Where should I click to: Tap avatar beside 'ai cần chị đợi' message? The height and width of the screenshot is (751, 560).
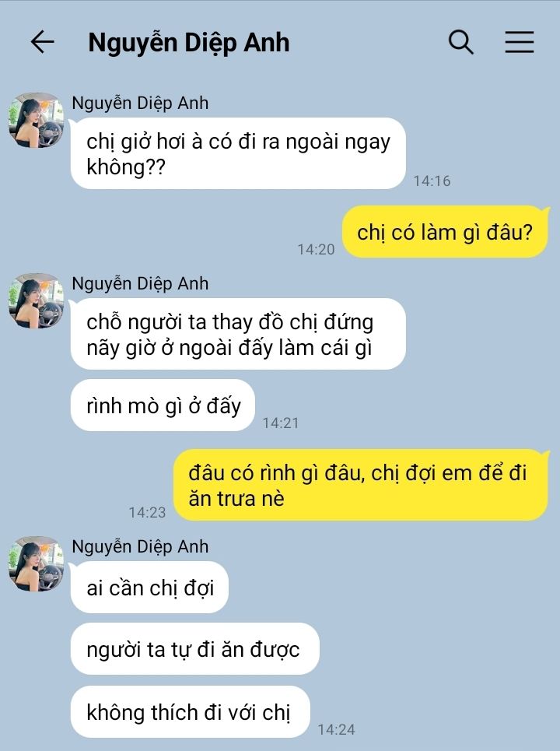37,563
